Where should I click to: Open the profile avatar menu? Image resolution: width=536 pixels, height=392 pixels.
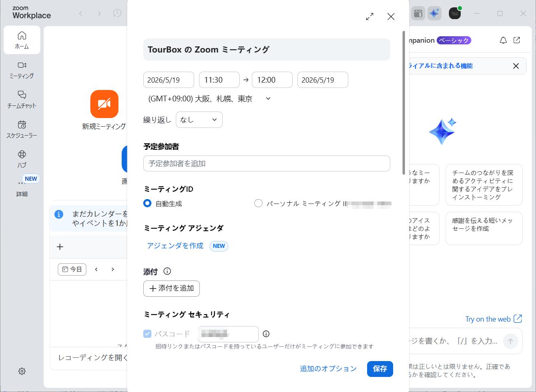coord(455,13)
